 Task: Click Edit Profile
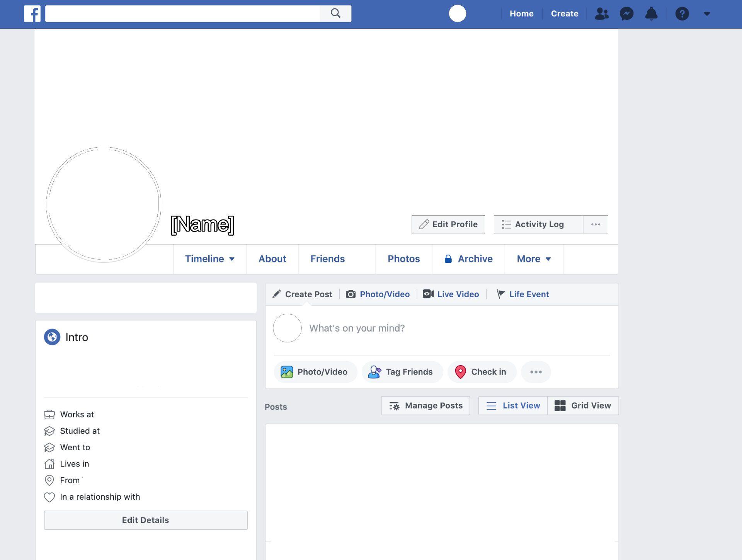(448, 224)
